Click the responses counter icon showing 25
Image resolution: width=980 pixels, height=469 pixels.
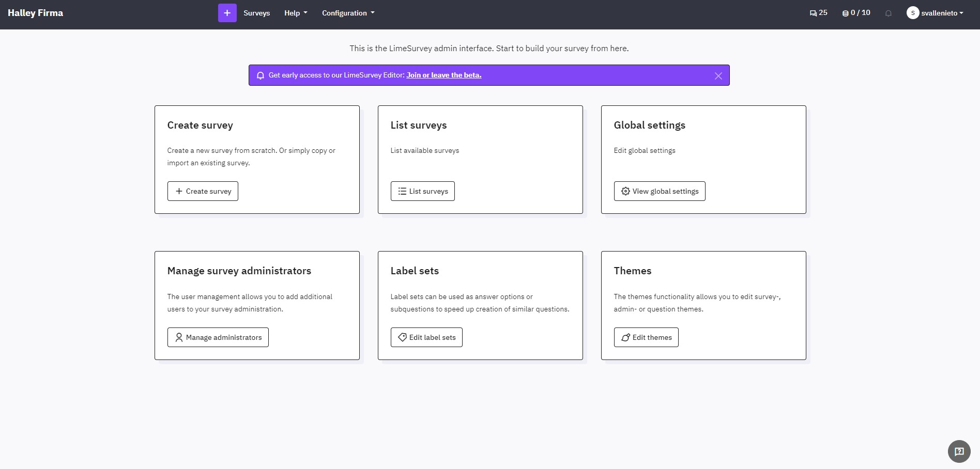tap(818, 13)
